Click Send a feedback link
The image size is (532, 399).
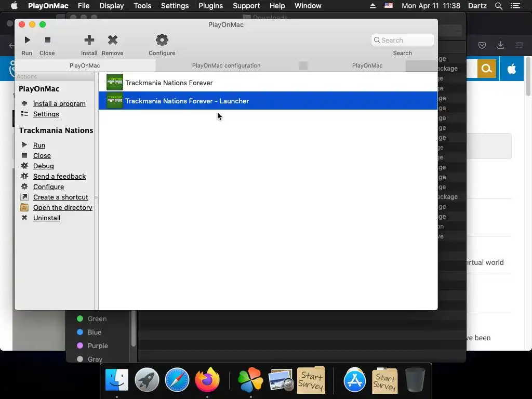(x=59, y=176)
